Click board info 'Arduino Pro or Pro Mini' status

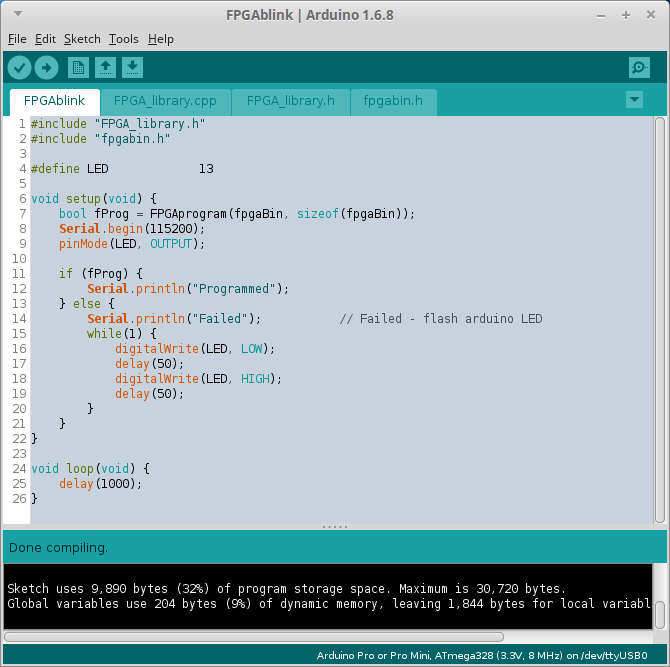482,655
